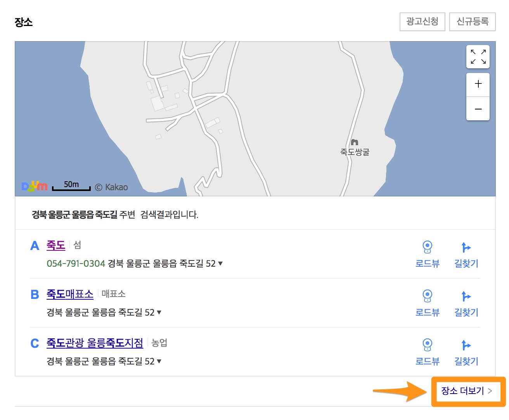Click the 광고신청 button
Viewport: 509px width, 420px height.
(x=422, y=21)
